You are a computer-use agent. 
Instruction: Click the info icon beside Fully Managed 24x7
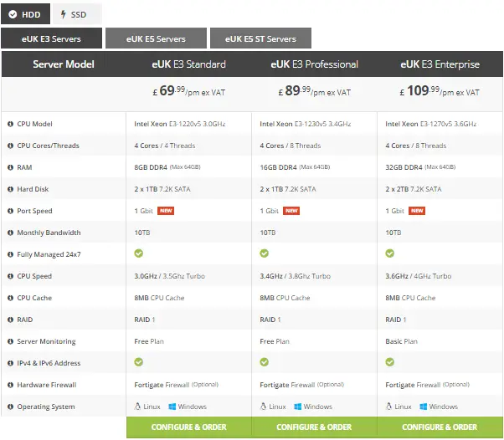pos(10,254)
